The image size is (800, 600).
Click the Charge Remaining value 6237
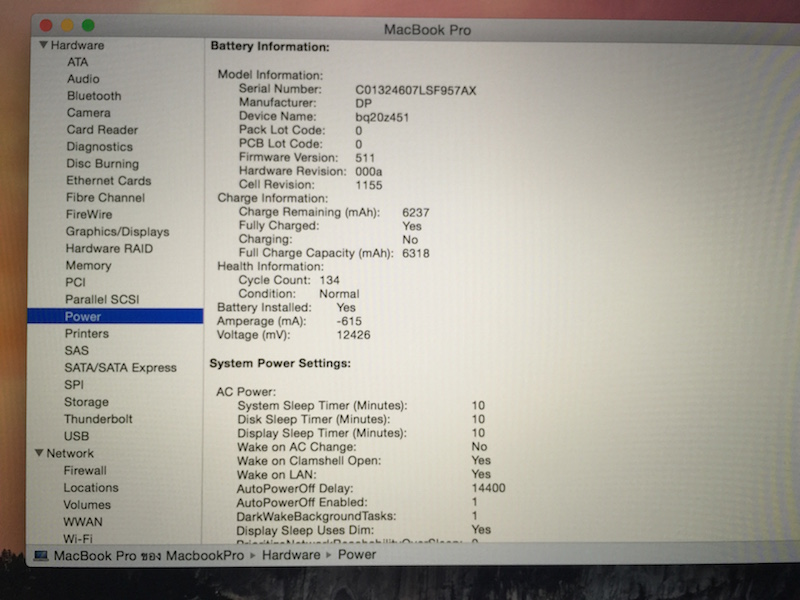pyautogui.click(x=416, y=212)
